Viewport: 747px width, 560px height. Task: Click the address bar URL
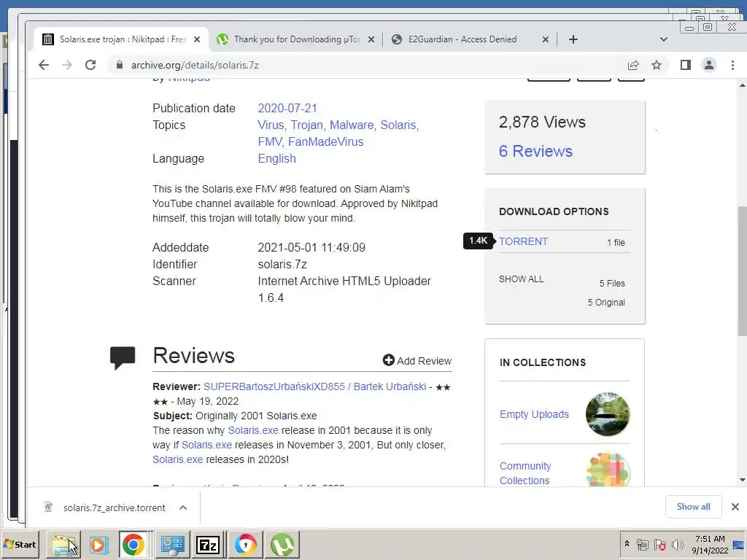[195, 65]
